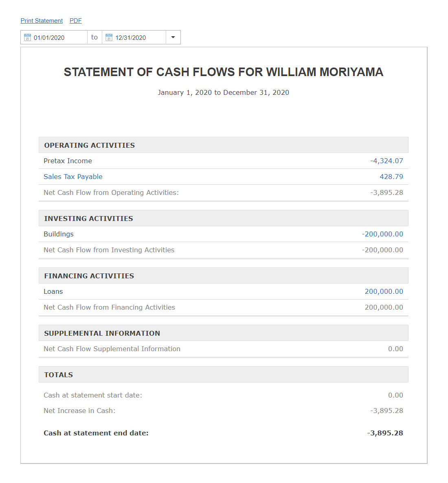Edit the end date field 12/31/2020
Screen dimensions: 448x483
(x=134, y=37)
